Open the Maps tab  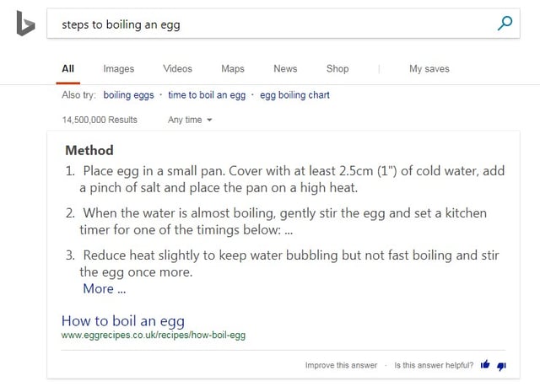pos(233,69)
